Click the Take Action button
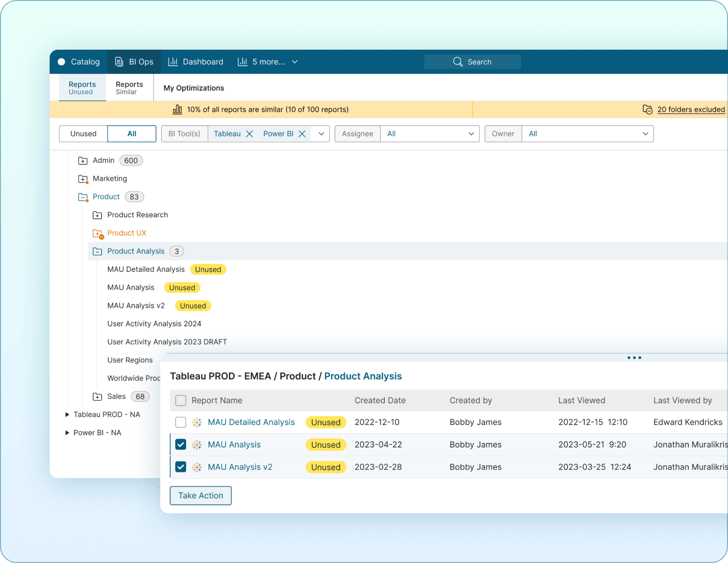Image resolution: width=728 pixels, height=563 pixels. [200, 495]
